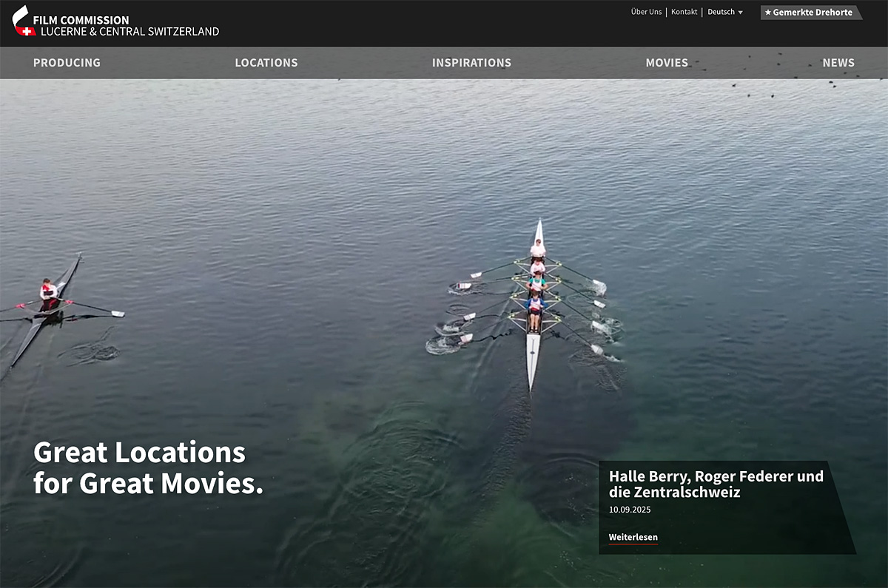Click the Film Commission logo
888x588 pixels.
pyautogui.click(x=116, y=22)
